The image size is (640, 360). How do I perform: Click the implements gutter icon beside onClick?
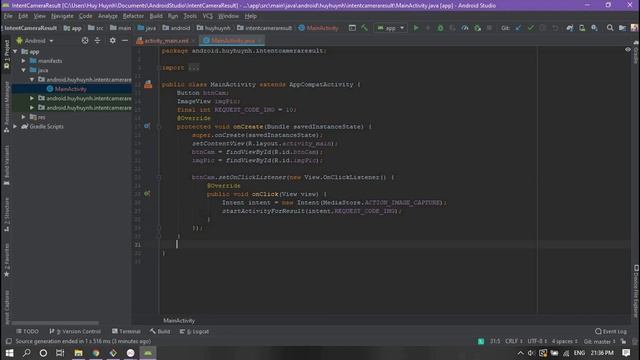pyautogui.click(x=147, y=193)
